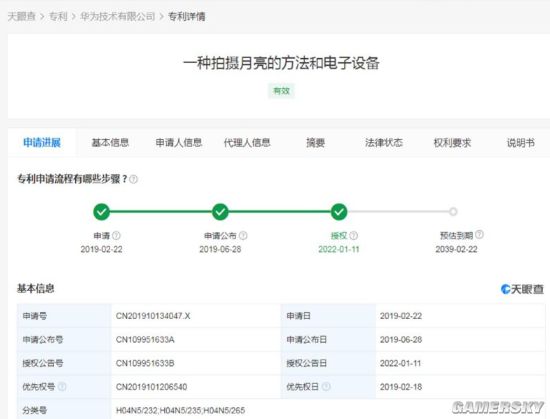Click the help icon next to 预估到期 label
Screen dimensions: 550x419
click(479, 234)
